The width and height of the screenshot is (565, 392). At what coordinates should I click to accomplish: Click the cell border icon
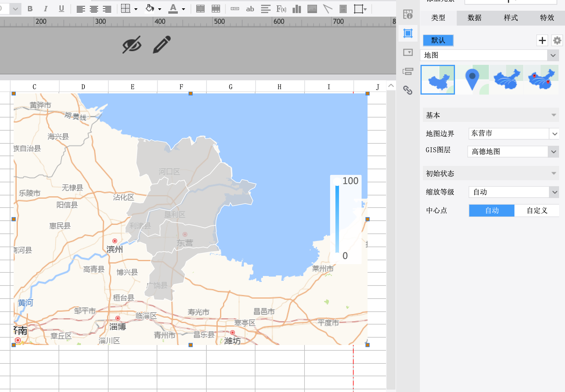(x=125, y=9)
